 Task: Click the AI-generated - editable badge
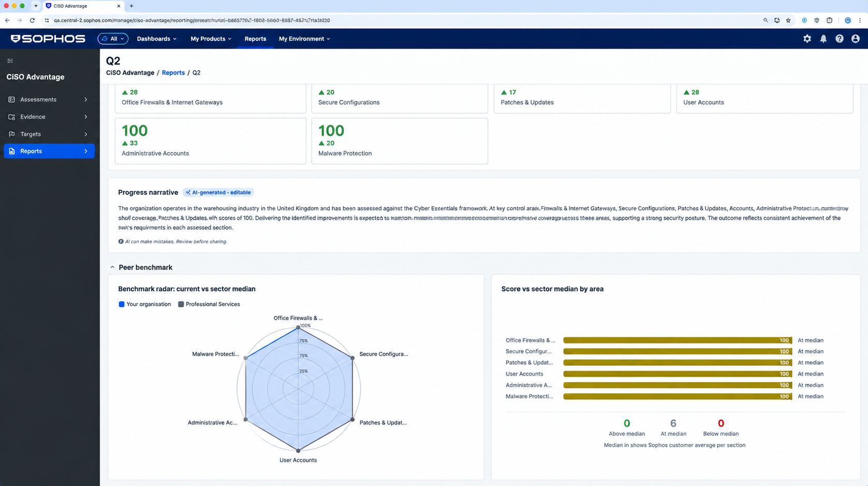[x=218, y=192]
